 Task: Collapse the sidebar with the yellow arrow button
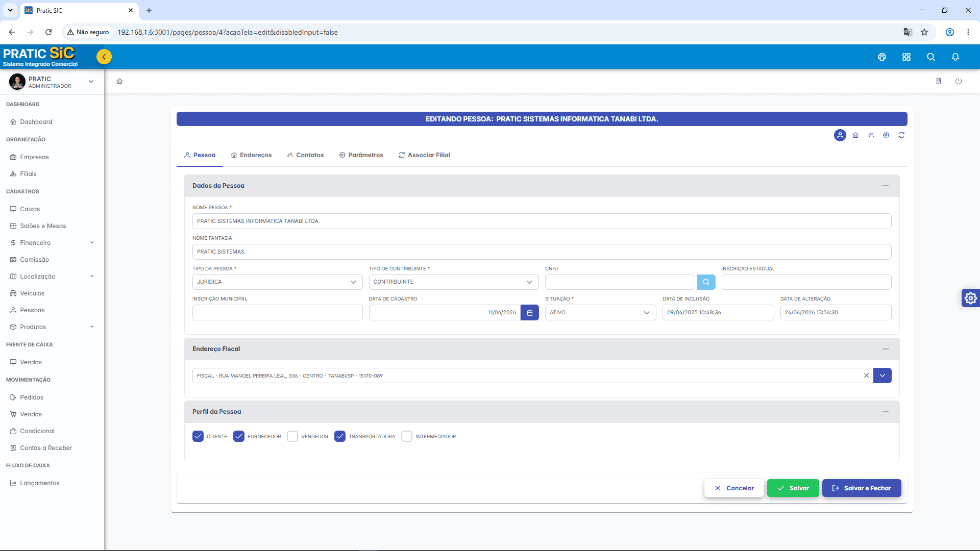pyautogui.click(x=104, y=57)
